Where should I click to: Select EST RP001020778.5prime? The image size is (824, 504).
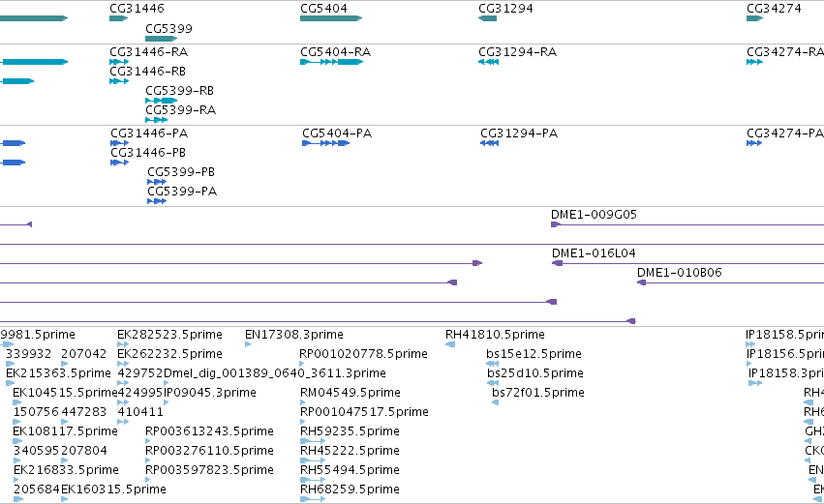click(x=363, y=354)
